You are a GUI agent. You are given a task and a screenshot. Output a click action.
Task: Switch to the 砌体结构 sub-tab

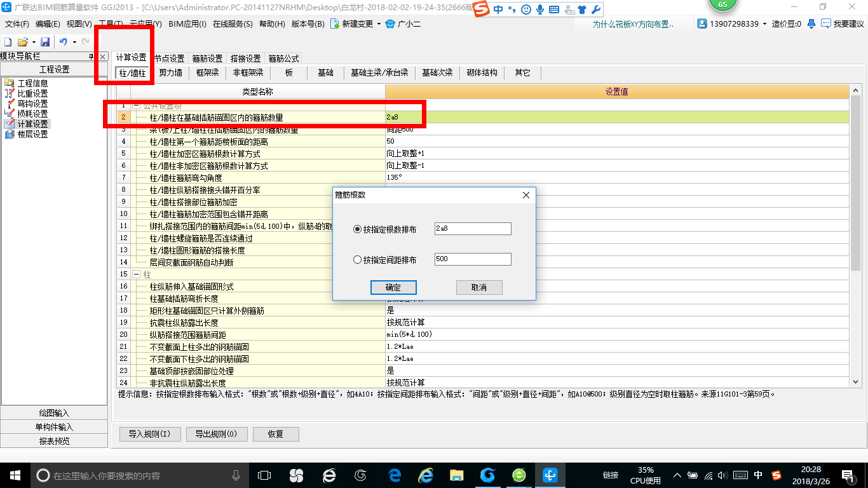[482, 72]
